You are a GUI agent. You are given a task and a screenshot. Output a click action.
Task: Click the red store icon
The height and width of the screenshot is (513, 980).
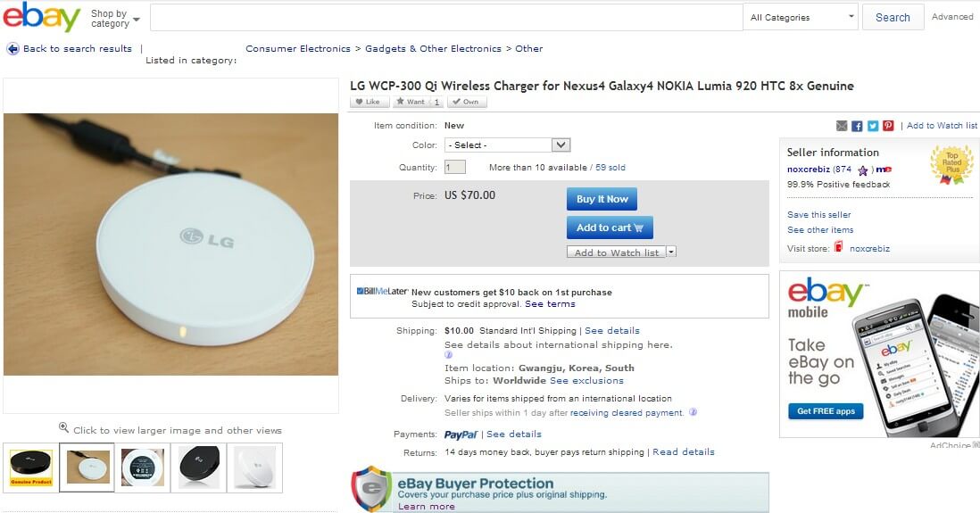click(x=838, y=247)
